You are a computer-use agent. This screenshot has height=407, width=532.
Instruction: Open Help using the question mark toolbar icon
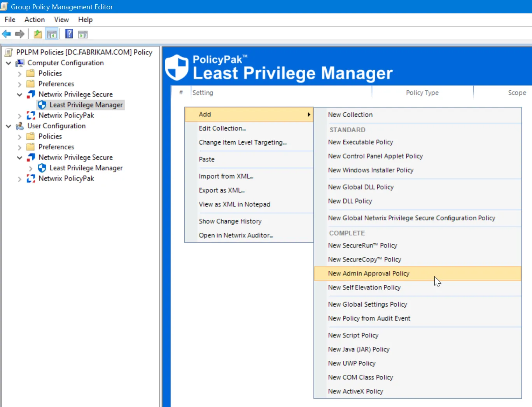68,34
